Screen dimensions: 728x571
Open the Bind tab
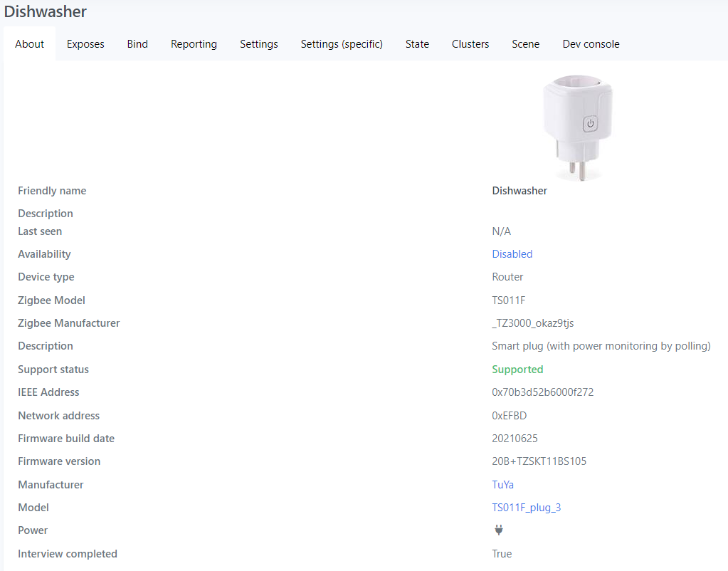click(137, 43)
